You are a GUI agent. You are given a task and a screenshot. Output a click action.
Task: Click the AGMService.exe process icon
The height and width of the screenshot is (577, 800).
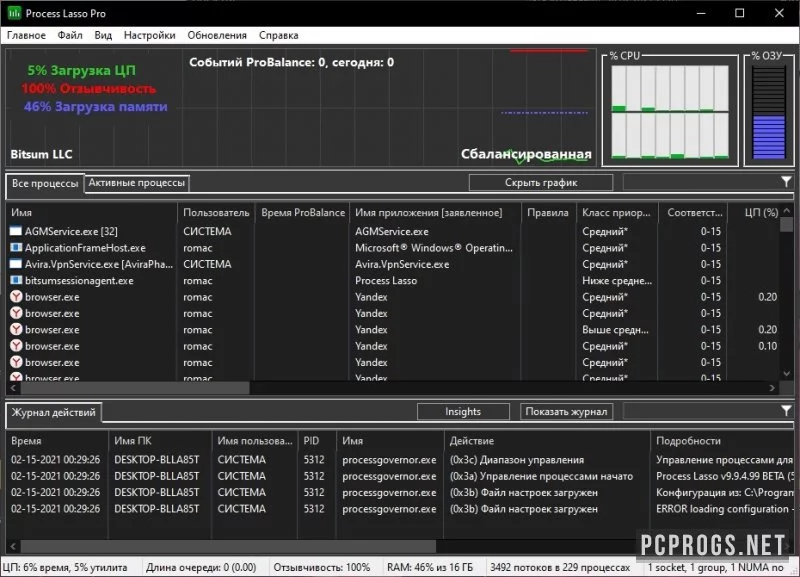16,231
